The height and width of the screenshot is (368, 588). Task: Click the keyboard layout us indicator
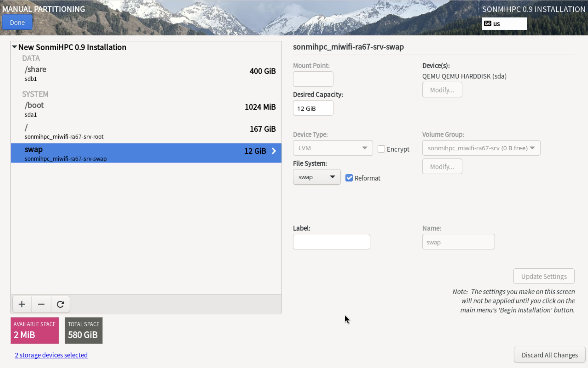point(504,24)
